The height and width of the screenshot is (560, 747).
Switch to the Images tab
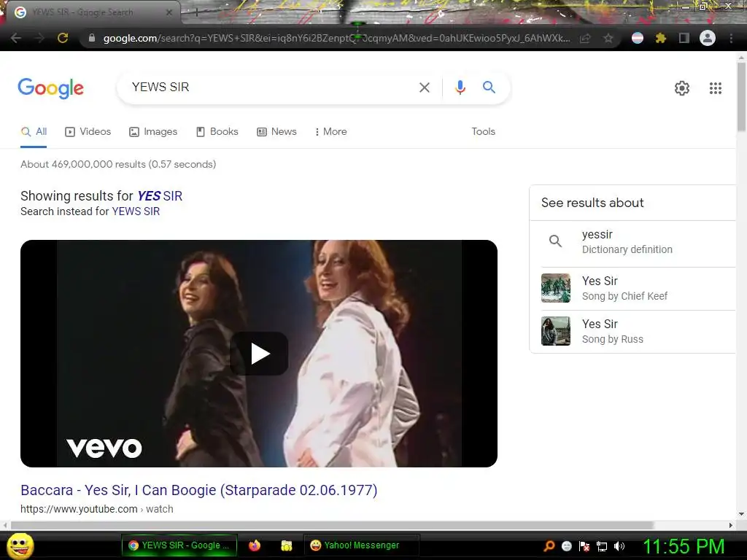pyautogui.click(x=153, y=132)
